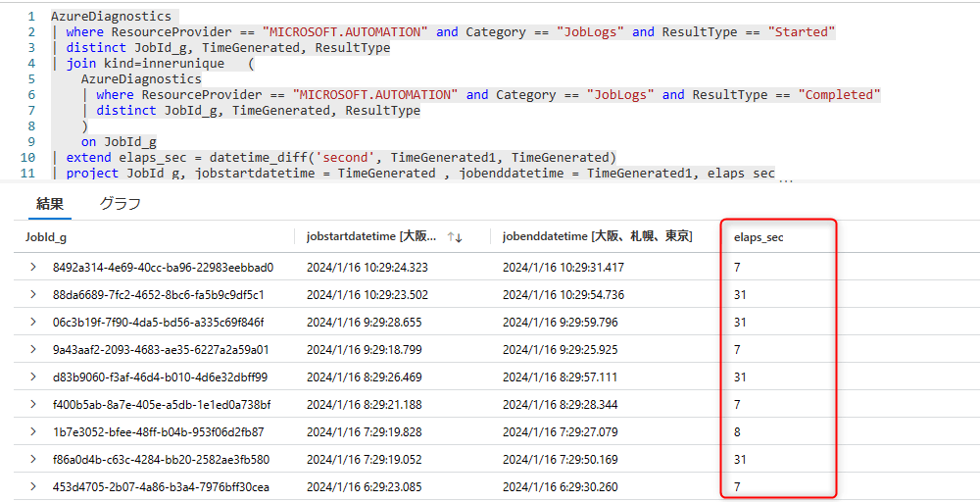
Task: Switch to the 結果 tab
Action: point(50,204)
